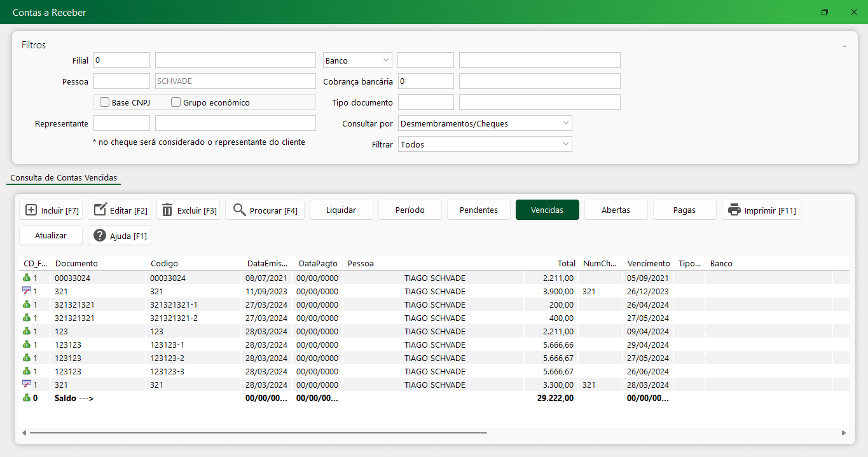Click the Imprimir [F11] printer icon
Image resolution: width=868 pixels, height=457 pixels.
pos(734,210)
